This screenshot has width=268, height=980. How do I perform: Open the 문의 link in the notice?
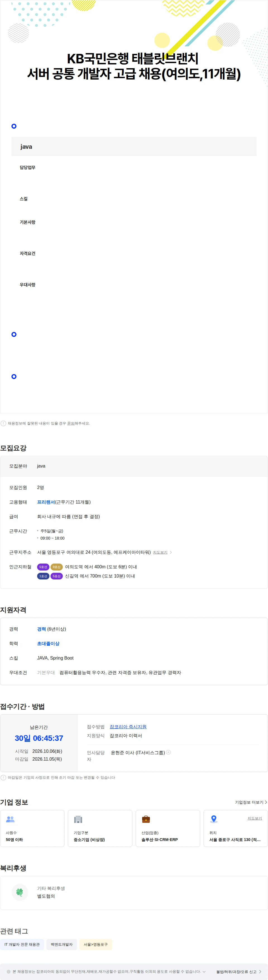tap(71, 423)
